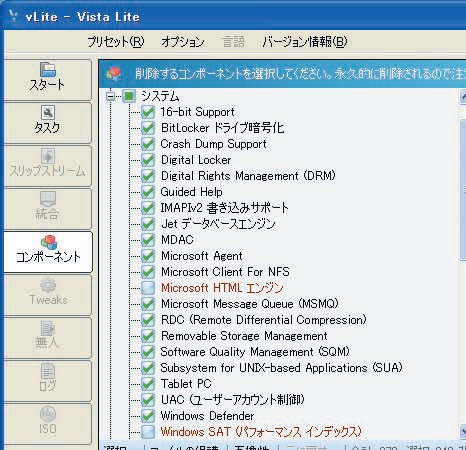Collapse the システム tree node
466x450 pixels.
coord(110,97)
